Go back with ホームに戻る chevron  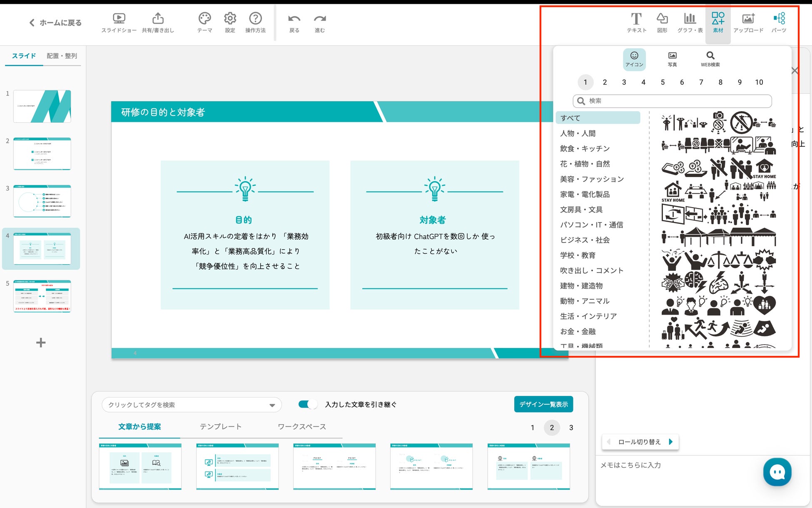coord(32,23)
